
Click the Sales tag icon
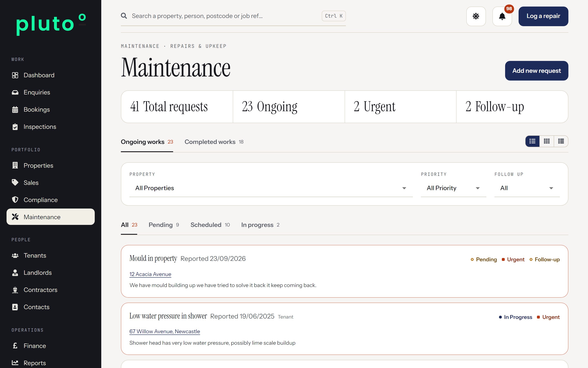point(15,183)
